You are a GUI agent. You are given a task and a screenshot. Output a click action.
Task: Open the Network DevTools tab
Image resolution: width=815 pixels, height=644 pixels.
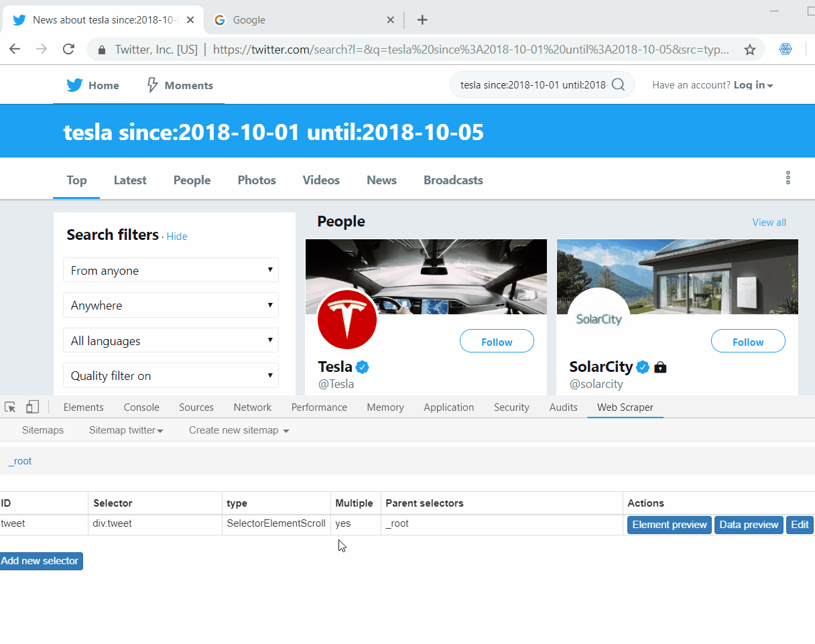[253, 407]
